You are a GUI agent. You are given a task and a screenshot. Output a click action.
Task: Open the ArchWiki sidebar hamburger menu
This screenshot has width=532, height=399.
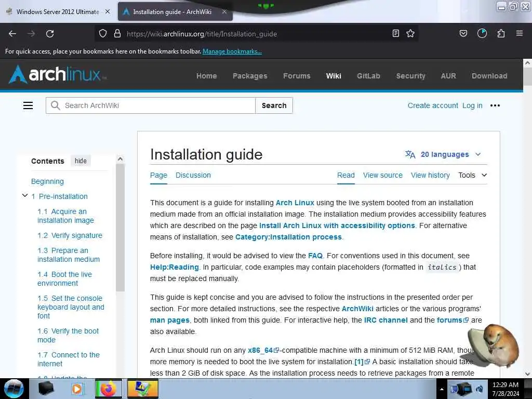(x=28, y=105)
